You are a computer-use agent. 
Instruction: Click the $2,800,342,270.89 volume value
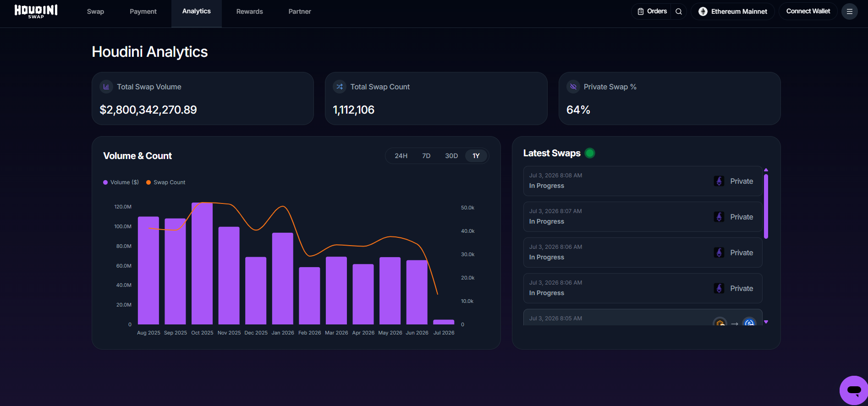[x=148, y=110]
